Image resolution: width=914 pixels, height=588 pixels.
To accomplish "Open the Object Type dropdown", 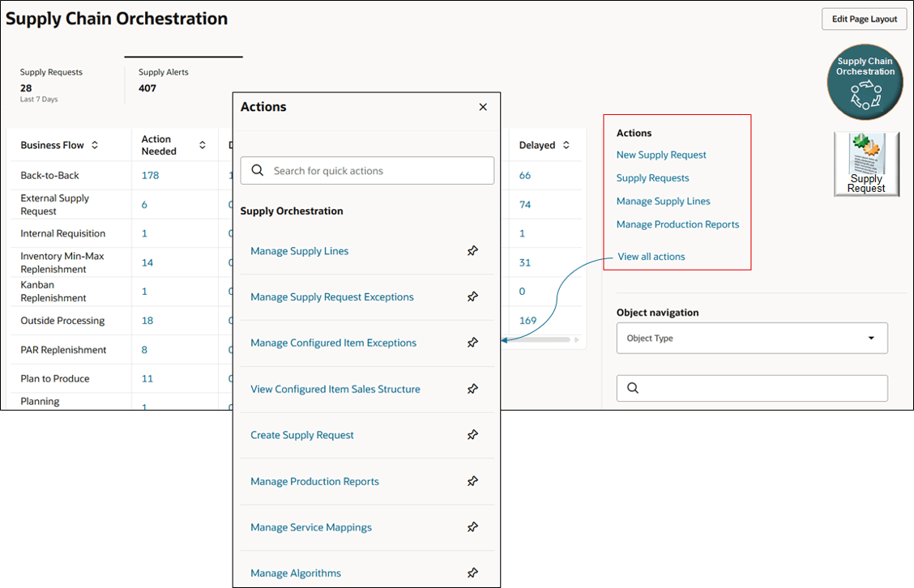I will tap(871, 338).
